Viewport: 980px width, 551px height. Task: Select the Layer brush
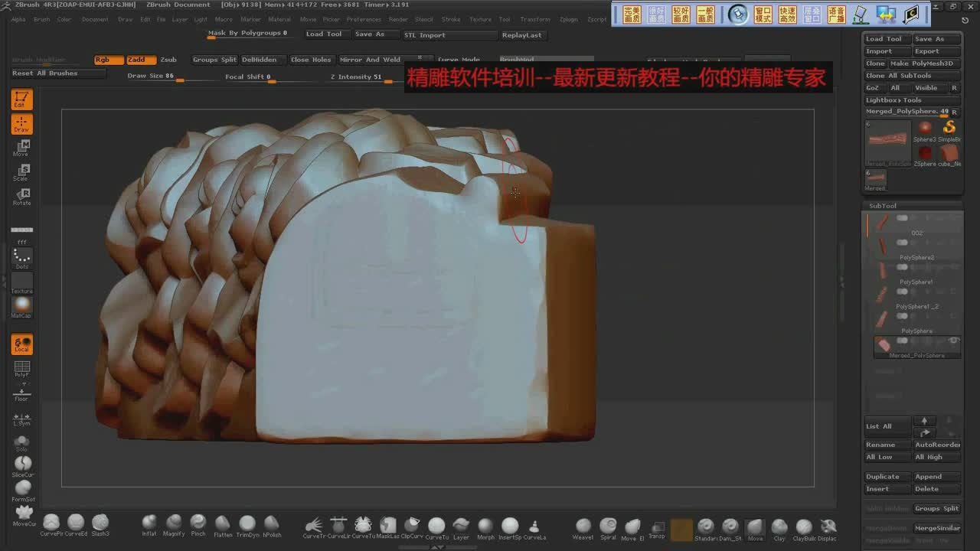pyautogui.click(x=461, y=527)
